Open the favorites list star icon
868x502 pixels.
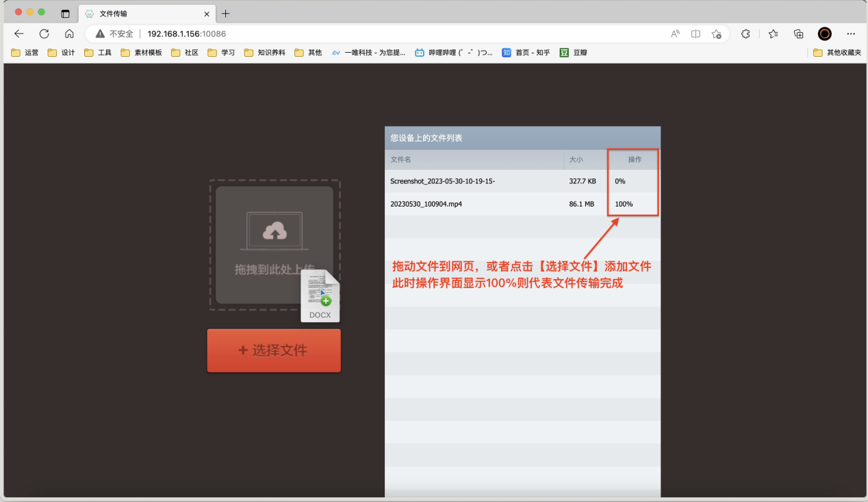click(x=772, y=33)
